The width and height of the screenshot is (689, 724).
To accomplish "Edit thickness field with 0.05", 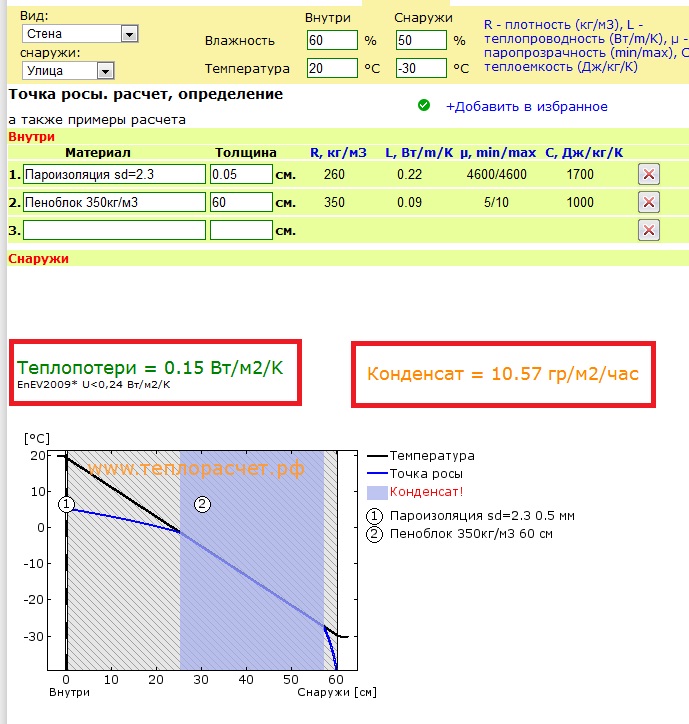I will [x=241, y=175].
